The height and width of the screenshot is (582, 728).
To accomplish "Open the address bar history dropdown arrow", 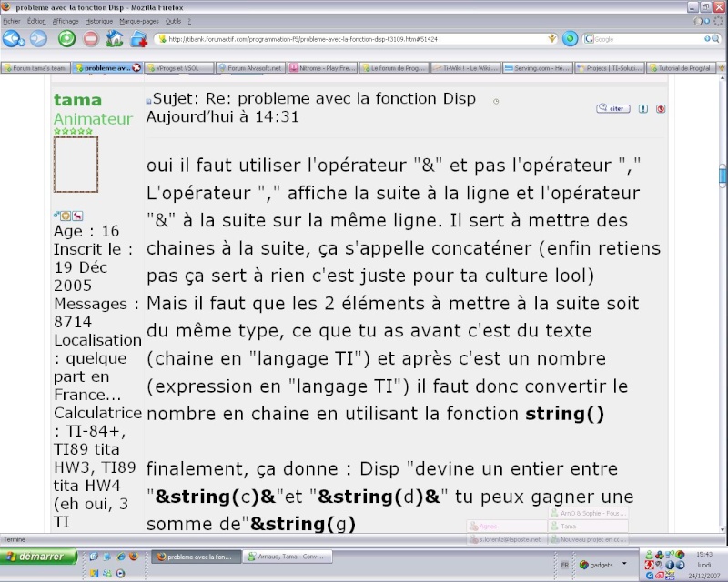I will pos(552,39).
